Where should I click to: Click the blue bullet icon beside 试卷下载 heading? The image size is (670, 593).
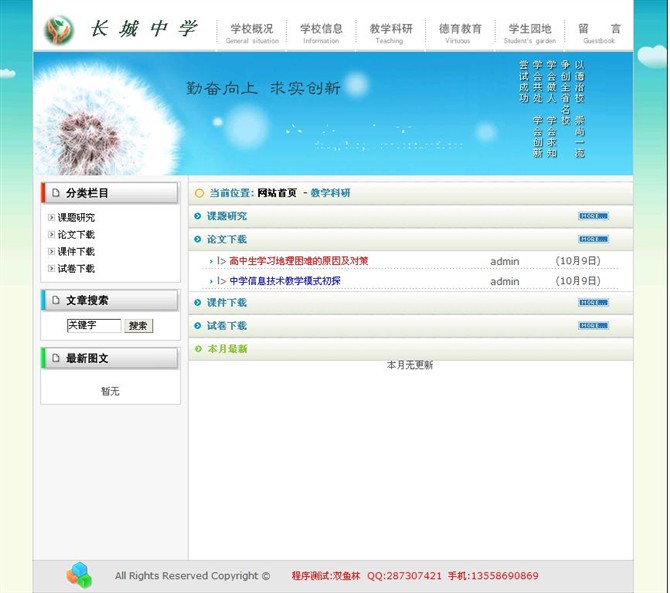[x=197, y=326]
